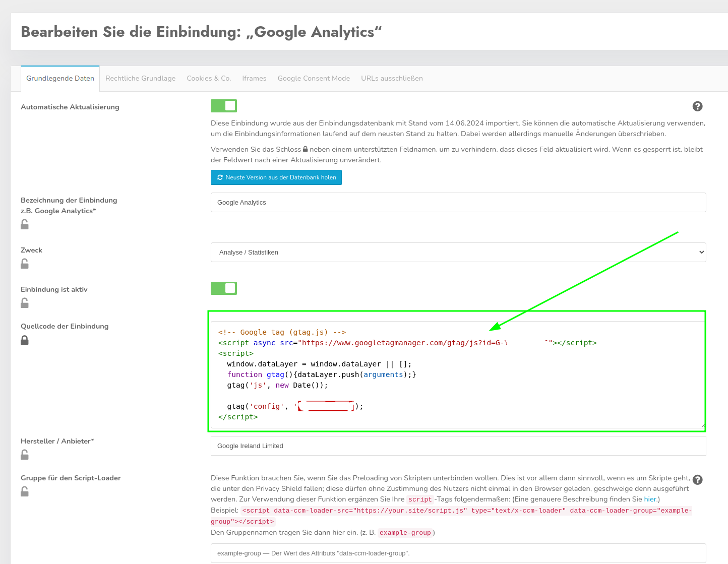Follow the 'hier' link in description

(650, 499)
